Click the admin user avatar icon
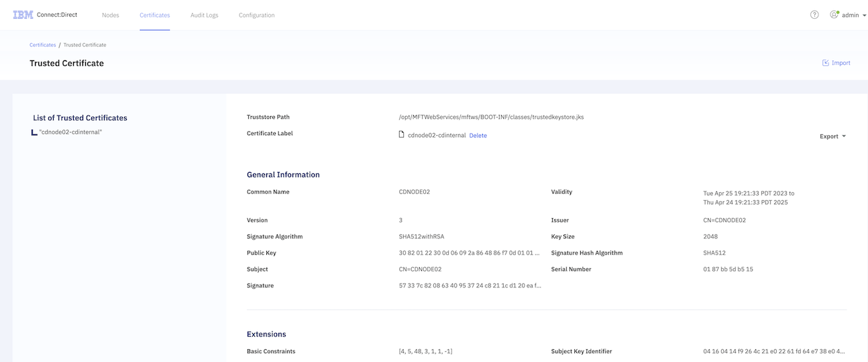 pos(834,15)
